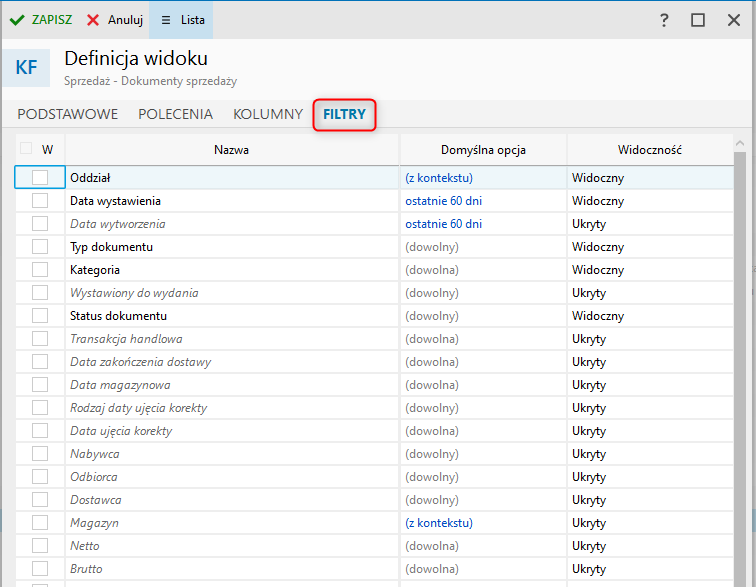Check the Oddział row checkbox
The image size is (756, 587).
40,178
